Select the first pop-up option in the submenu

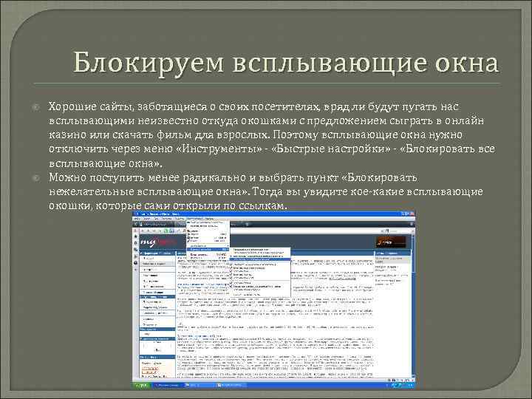[260, 250]
